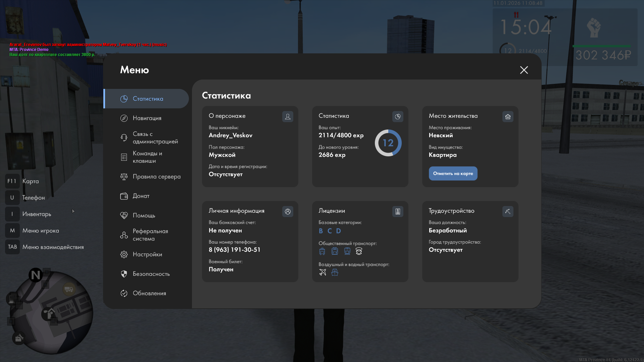644x362 pixels.
Task: Click the truck marker on minimap
Action: [69, 289]
